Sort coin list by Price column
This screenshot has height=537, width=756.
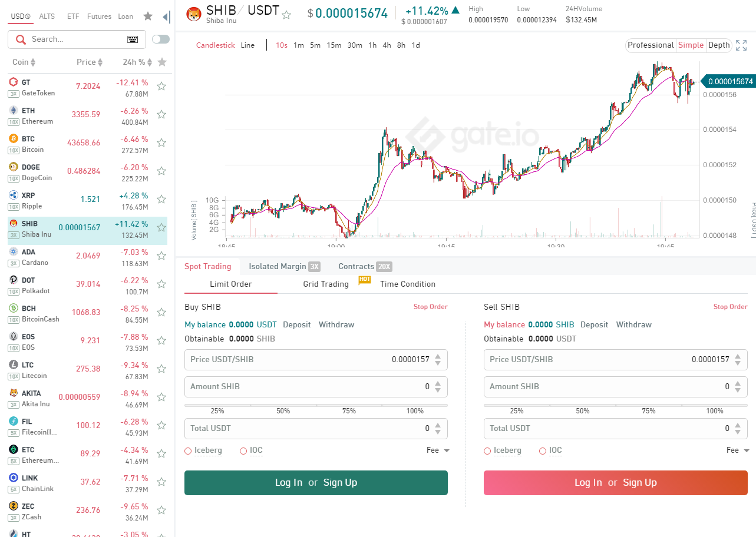pos(90,62)
